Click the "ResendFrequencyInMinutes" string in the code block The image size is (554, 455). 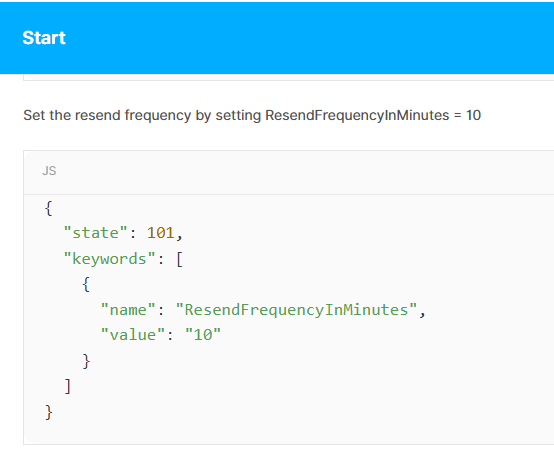click(x=296, y=310)
